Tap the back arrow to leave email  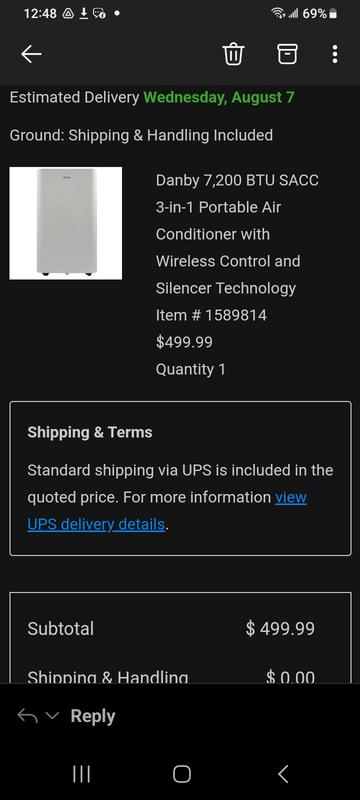click(31, 54)
